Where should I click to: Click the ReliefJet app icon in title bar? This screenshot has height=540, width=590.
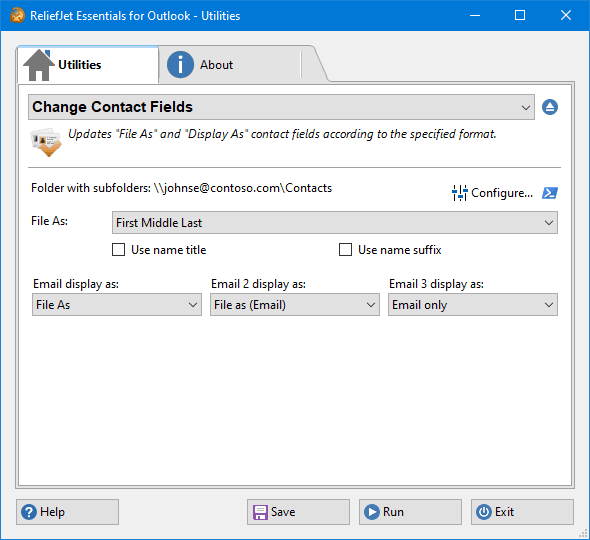(x=17, y=15)
